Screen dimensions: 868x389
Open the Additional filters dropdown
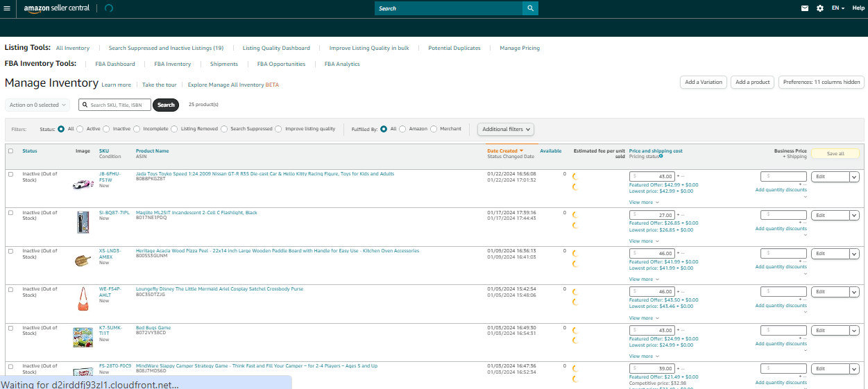coord(506,129)
